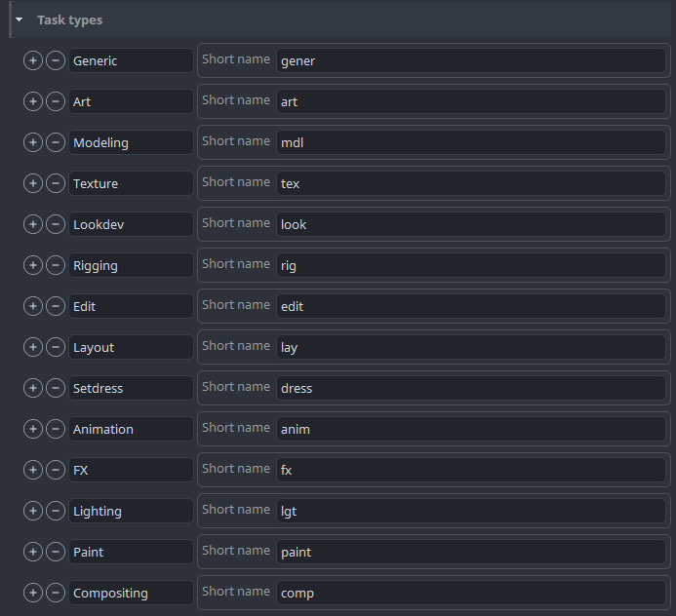Remove the Art task type row
Image resolution: width=676 pixels, height=616 pixels.
click(56, 101)
